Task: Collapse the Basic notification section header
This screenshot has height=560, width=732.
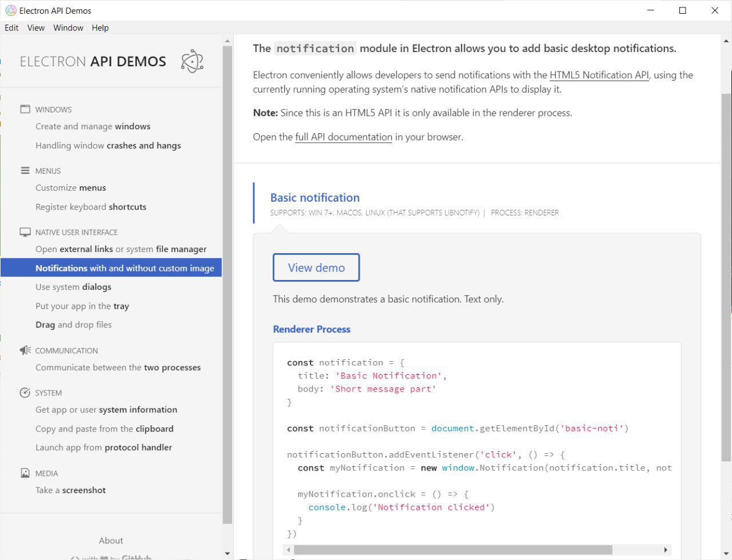Action: [315, 198]
